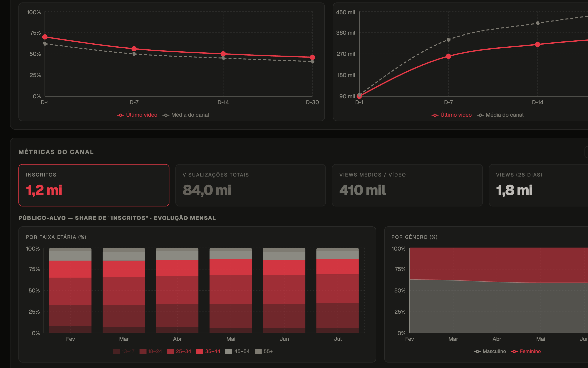Hide Último vídeo series in views chart
This screenshot has height=368, width=588.
tap(452, 115)
